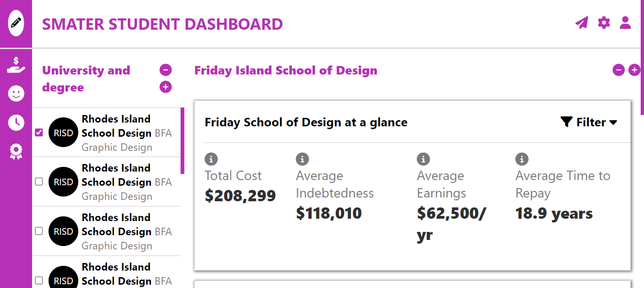The height and width of the screenshot is (288, 644).
Task: Expand University and degree with plus button
Action: coord(165,87)
